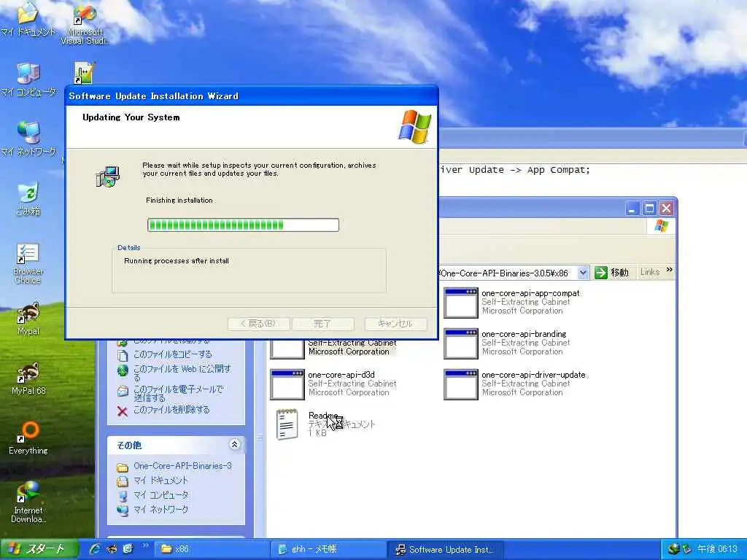The height and width of the screenshot is (560, 747).
Task: Select one-core-api-branding file icon
Action: tap(461, 344)
